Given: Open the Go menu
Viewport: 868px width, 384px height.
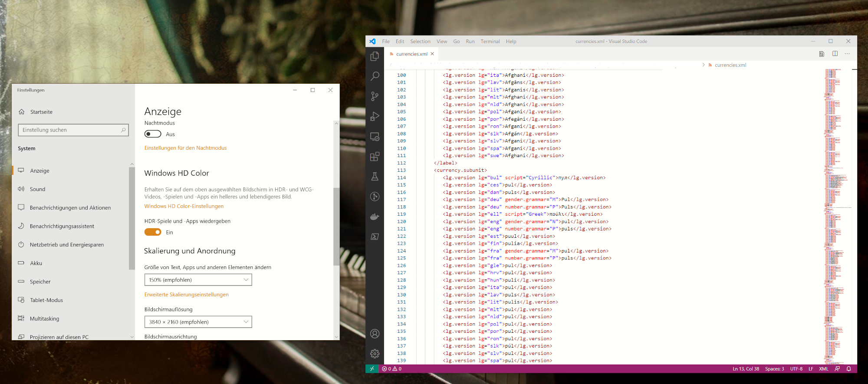Looking at the screenshot, I should coord(457,42).
